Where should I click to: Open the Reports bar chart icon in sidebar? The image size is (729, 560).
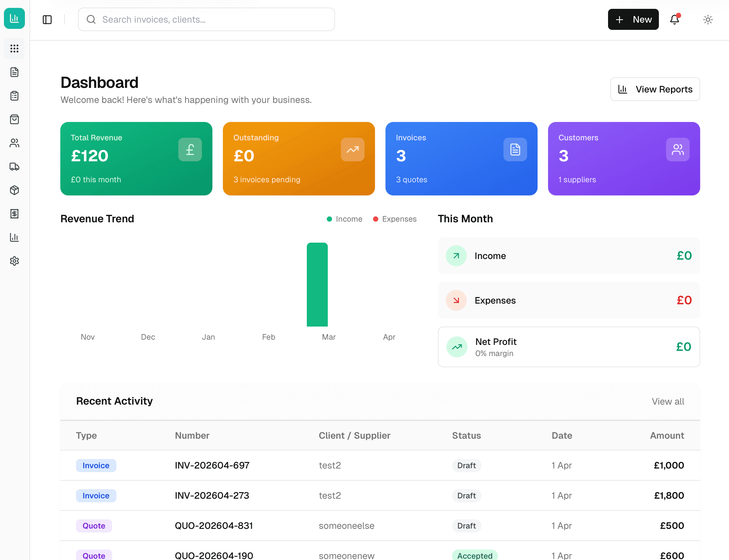pyautogui.click(x=14, y=237)
